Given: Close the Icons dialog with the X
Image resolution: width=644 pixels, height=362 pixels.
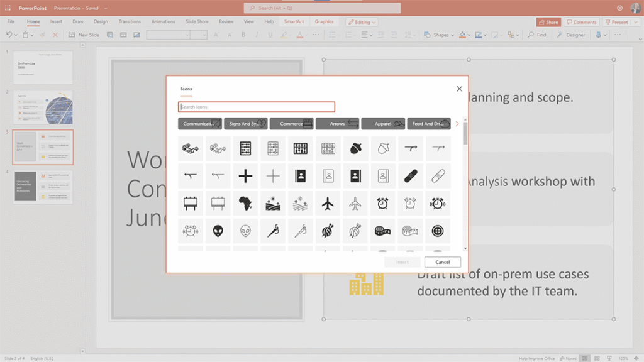Looking at the screenshot, I should (x=459, y=89).
